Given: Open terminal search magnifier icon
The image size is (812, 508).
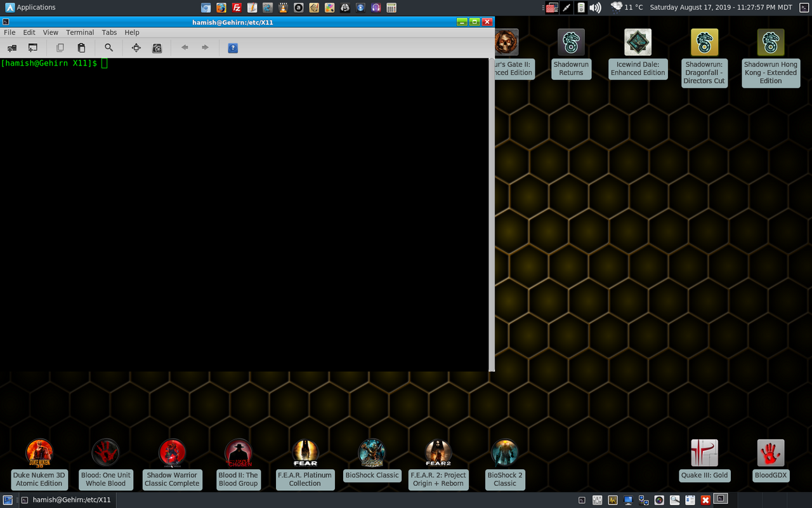Looking at the screenshot, I should [x=109, y=48].
